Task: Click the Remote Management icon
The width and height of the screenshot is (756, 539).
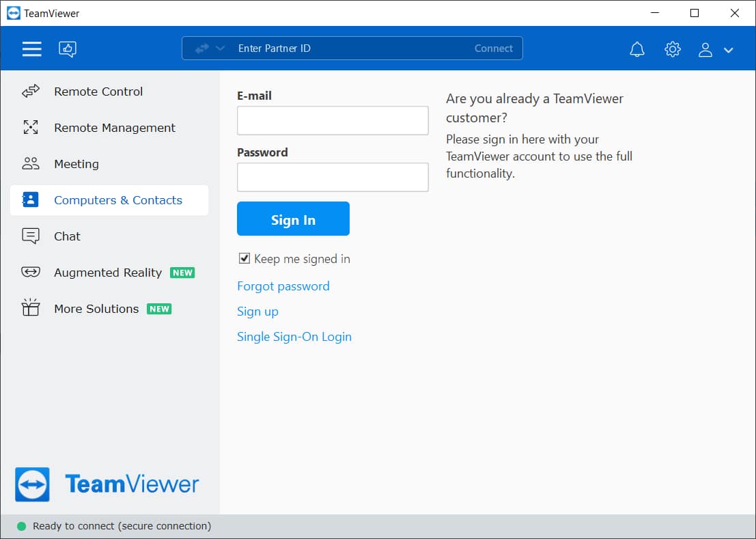Action: coord(30,127)
